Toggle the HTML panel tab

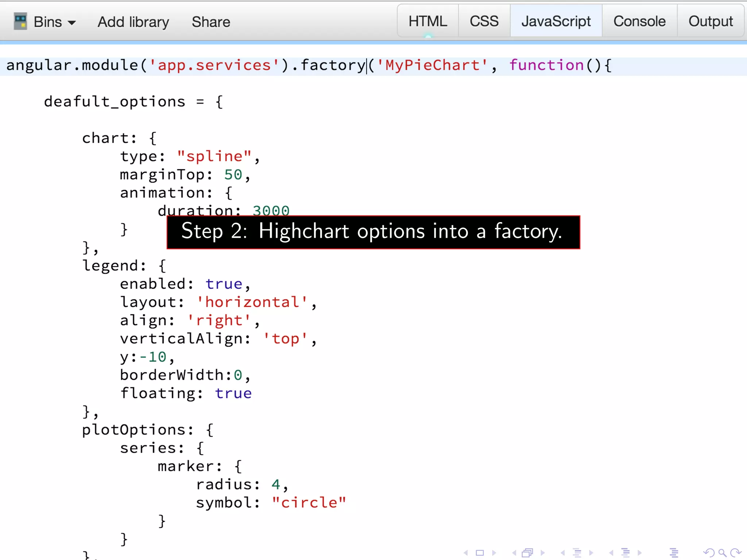tap(427, 21)
